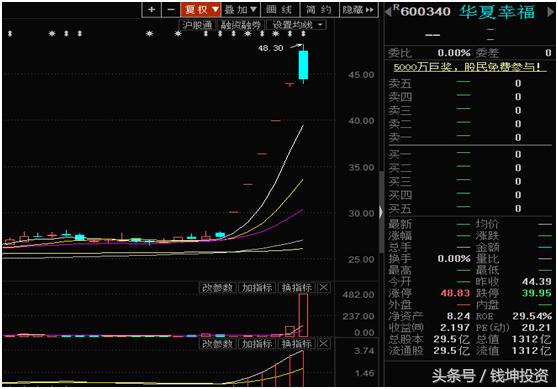
Task: Click the 45.00 price axis label
Action: (361, 75)
